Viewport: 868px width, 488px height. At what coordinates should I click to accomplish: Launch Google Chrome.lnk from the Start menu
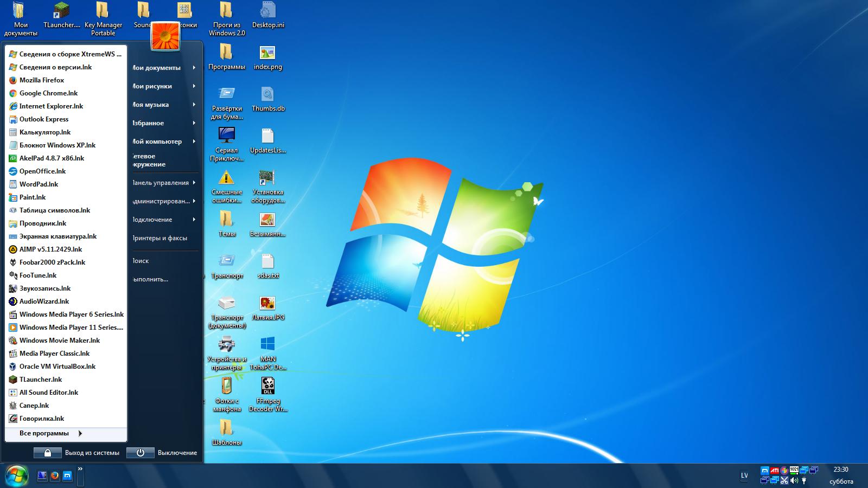tap(66, 93)
